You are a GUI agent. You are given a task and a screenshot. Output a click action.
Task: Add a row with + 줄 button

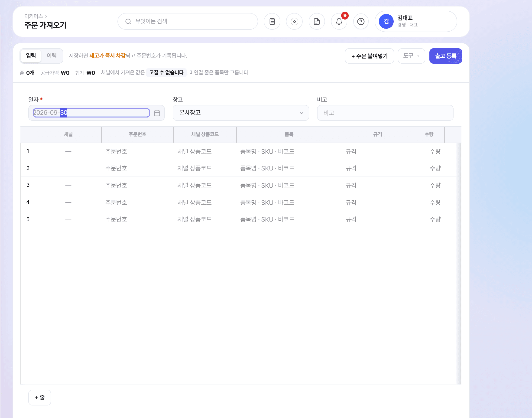pyautogui.click(x=40, y=397)
